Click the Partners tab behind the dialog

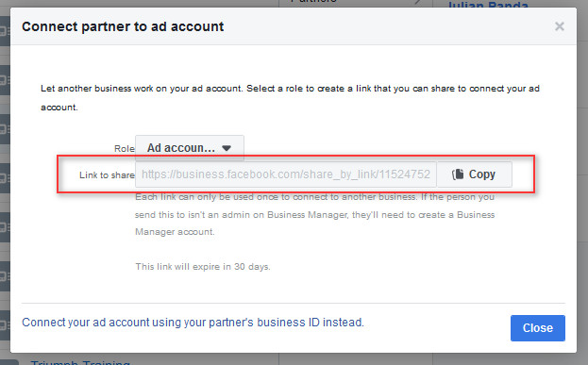coord(313,2)
